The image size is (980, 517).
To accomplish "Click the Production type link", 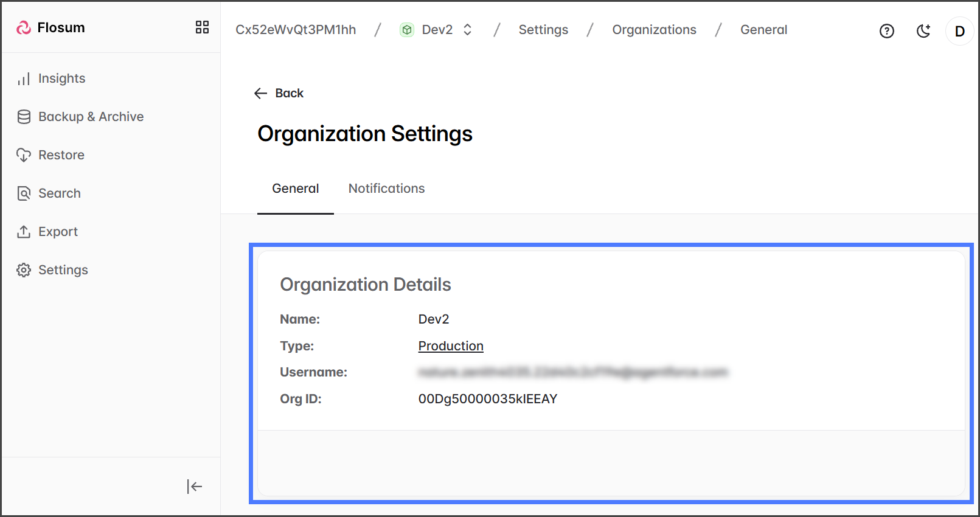I will pos(451,346).
